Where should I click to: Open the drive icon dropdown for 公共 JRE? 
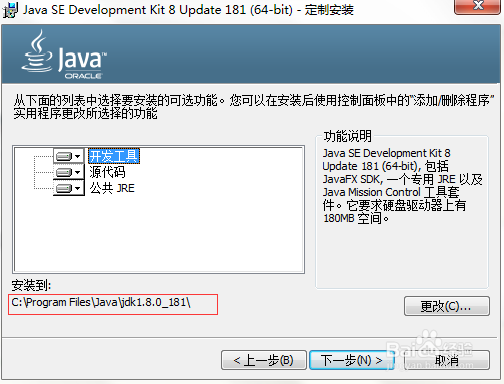click(x=69, y=188)
